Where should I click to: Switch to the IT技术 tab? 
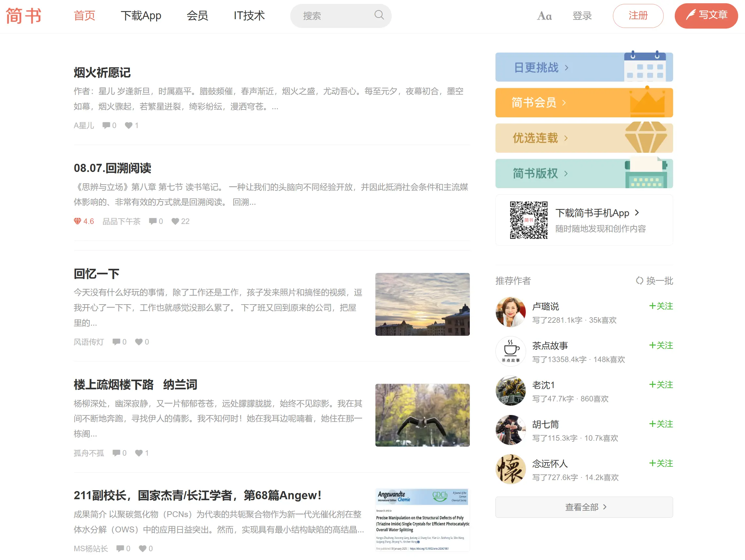coord(249,16)
